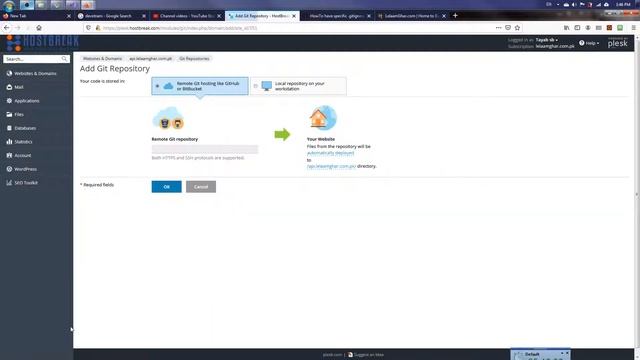
Task: Open Databases in the sidebar
Action: 22,128
